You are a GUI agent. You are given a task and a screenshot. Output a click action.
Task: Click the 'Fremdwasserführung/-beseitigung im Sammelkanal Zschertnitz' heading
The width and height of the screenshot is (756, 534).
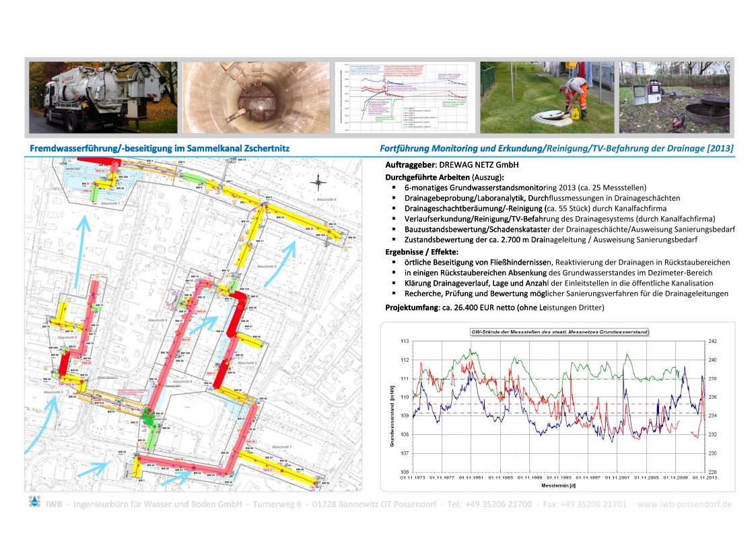[x=160, y=147]
